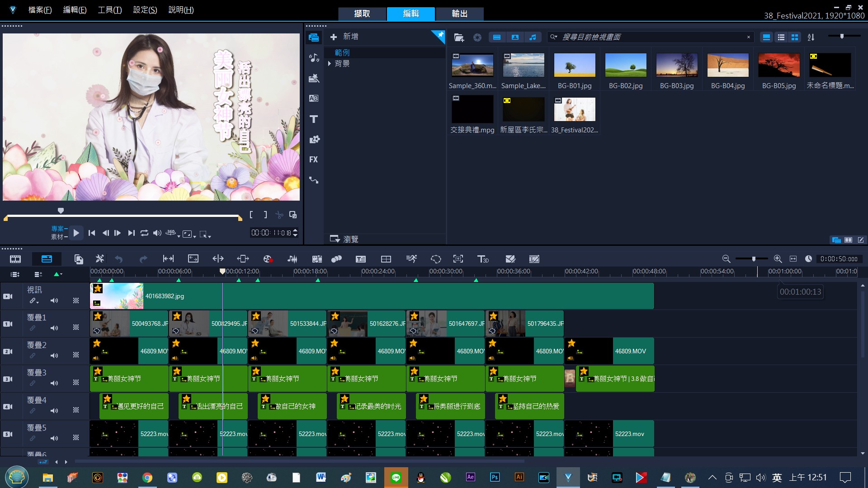The image size is (868, 488).
Task: Click the 瀏覽 browse button
Action: pyautogui.click(x=344, y=239)
